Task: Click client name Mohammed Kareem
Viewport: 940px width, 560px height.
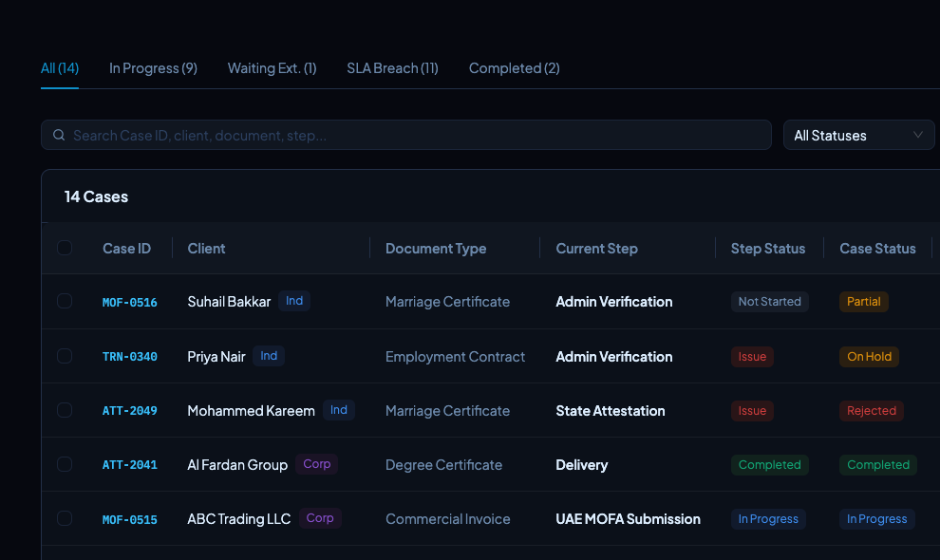Action: point(252,411)
